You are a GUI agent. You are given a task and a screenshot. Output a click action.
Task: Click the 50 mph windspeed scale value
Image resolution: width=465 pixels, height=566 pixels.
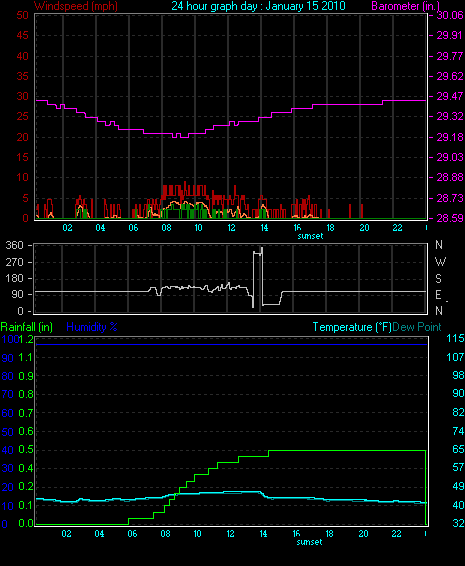(22, 15)
